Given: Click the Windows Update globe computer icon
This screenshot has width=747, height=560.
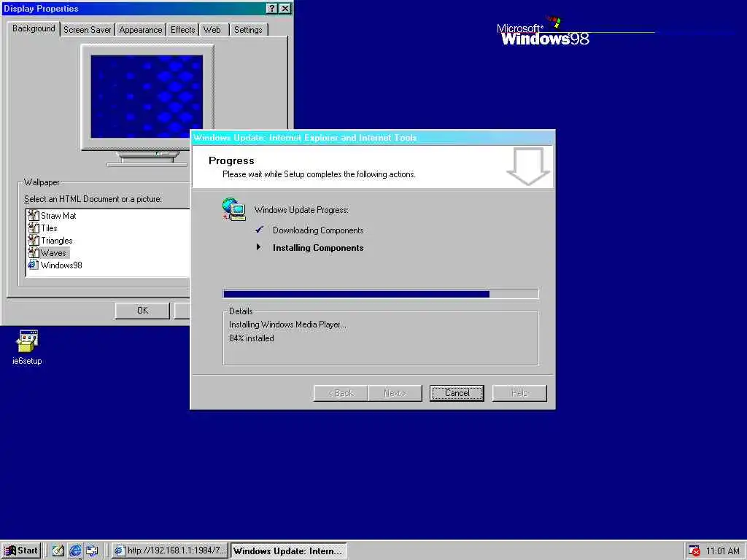Looking at the screenshot, I should point(234,209).
